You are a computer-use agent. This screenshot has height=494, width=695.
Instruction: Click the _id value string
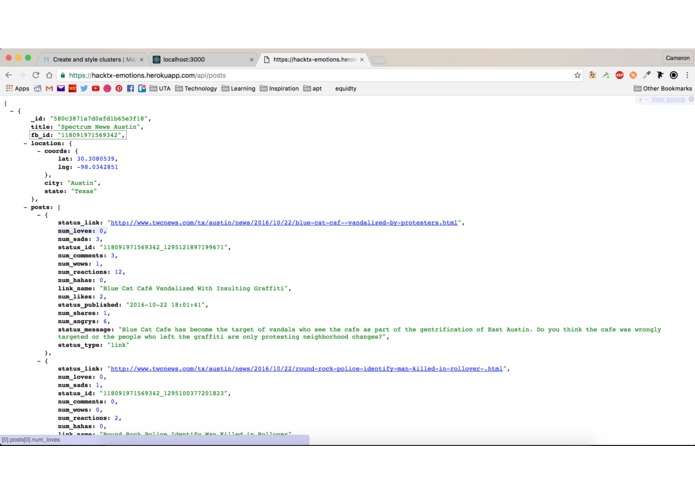[98, 119]
